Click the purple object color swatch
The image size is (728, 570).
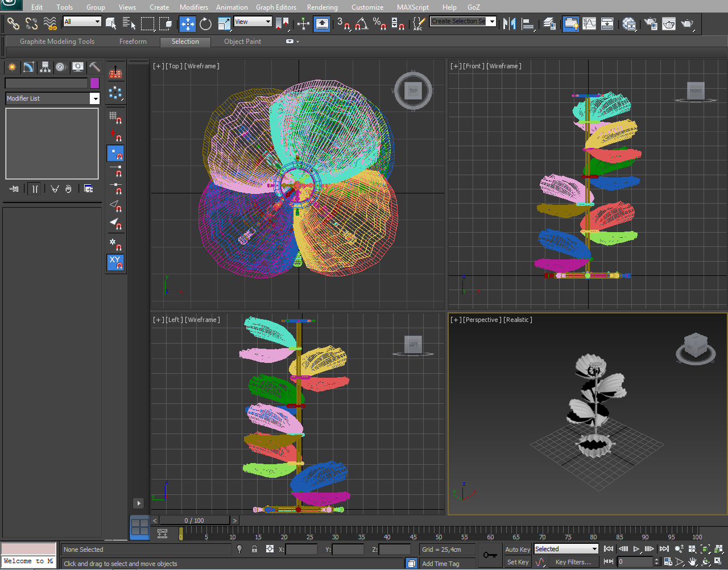coord(94,83)
